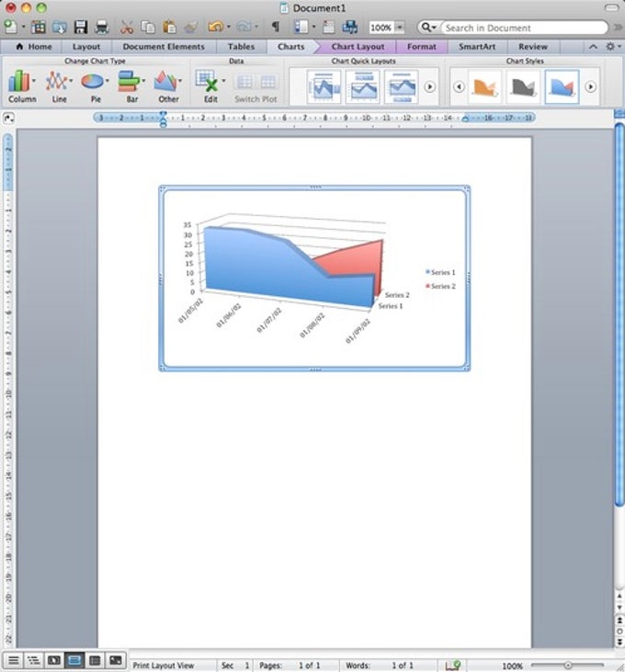This screenshot has width=625, height=672.
Task: Select the orange chart style thumbnail
Action: pos(484,87)
